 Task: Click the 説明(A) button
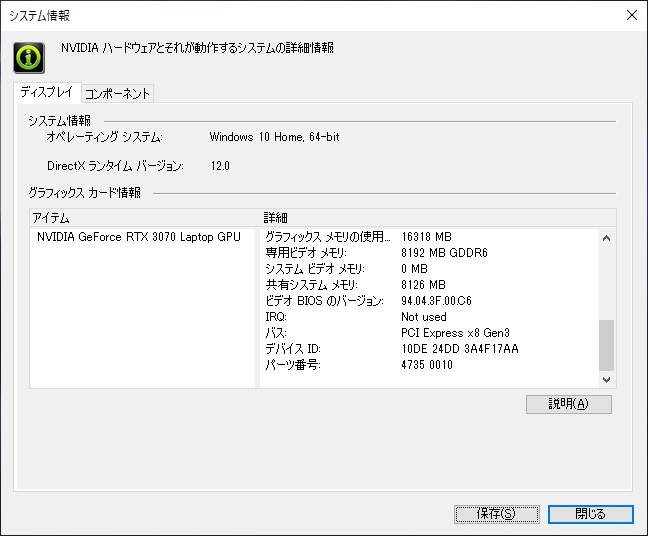coord(569,404)
